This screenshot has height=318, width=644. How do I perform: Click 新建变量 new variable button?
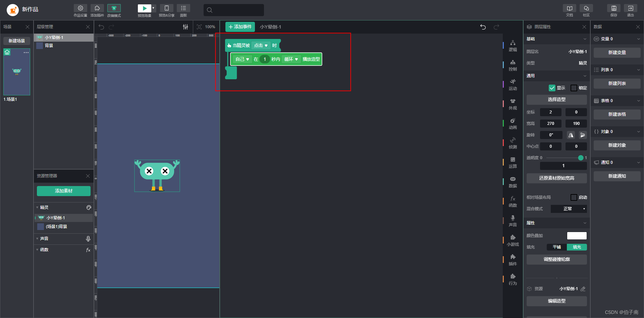[x=617, y=52]
